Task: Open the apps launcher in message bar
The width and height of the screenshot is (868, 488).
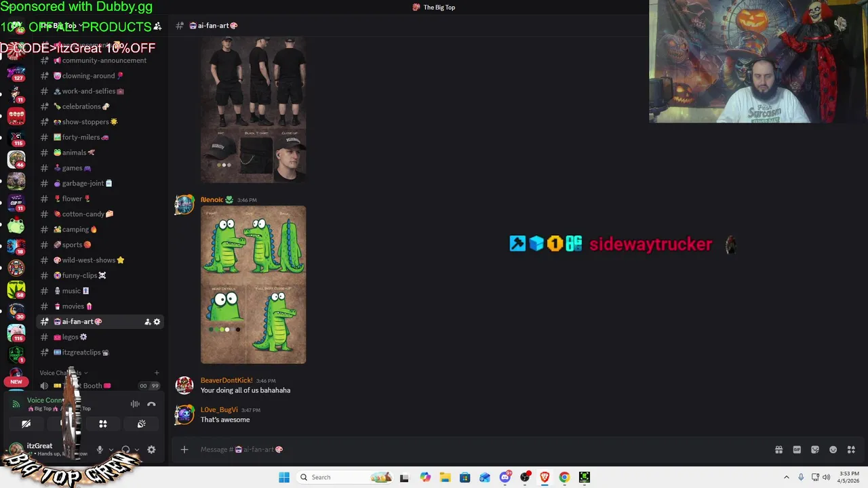Action: click(851, 449)
